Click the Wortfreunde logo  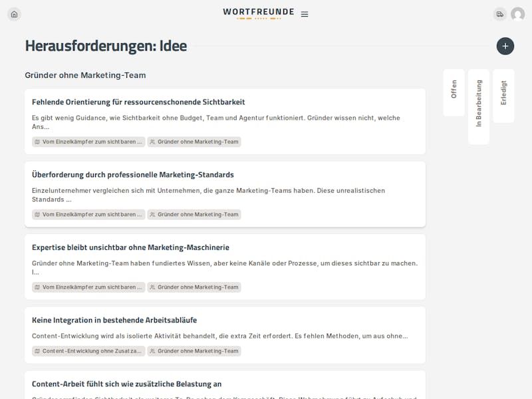(259, 13)
